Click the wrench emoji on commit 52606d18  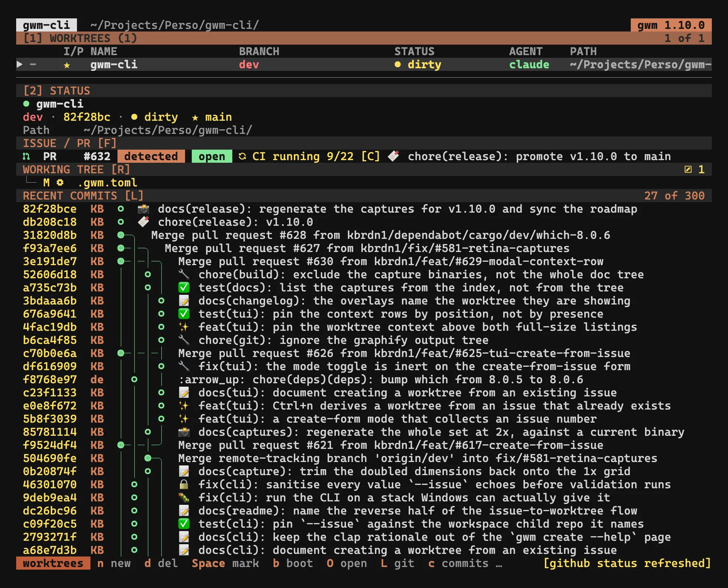click(x=183, y=275)
